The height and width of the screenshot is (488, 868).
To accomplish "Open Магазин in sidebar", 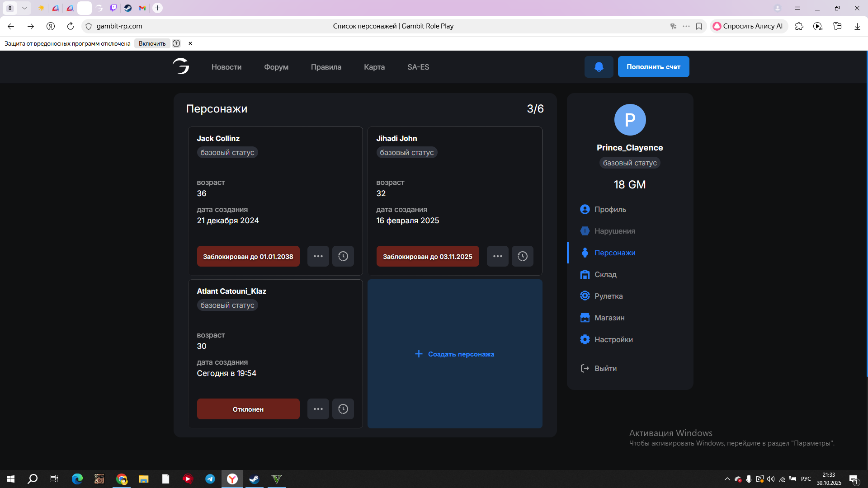I will tap(609, 318).
